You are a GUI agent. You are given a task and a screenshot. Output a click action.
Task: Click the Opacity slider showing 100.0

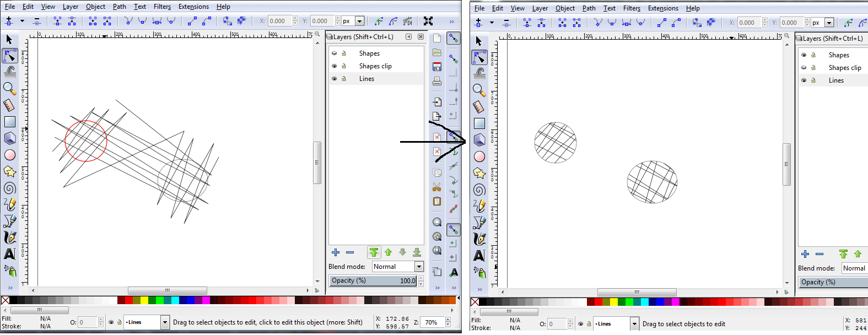coord(374,280)
